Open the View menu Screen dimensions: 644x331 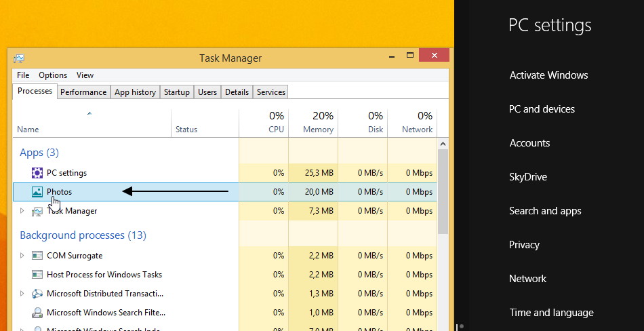pyautogui.click(x=85, y=75)
